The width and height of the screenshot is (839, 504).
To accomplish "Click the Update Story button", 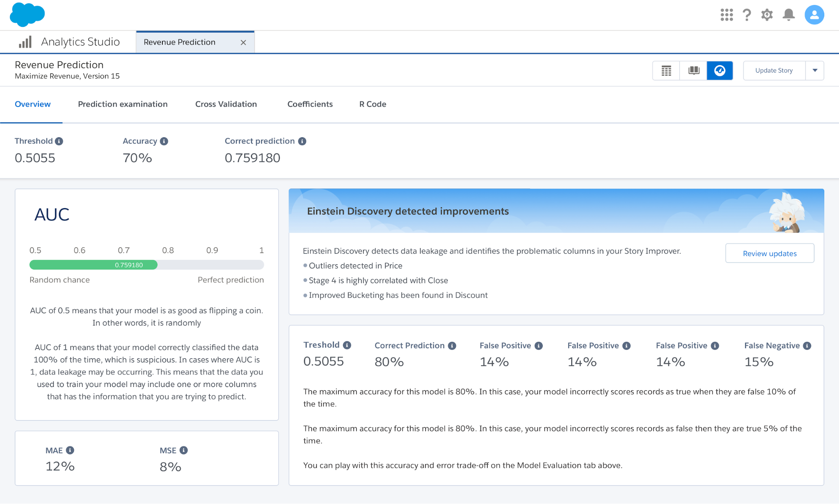I will (774, 71).
